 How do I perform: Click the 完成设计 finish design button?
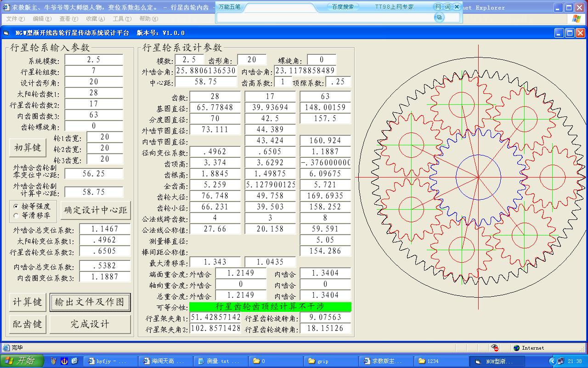(x=90, y=324)
